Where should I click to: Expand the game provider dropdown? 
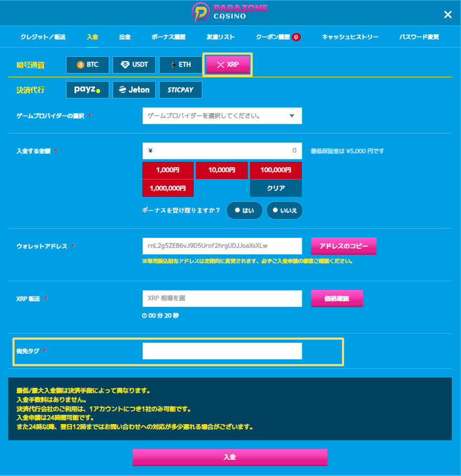tap(222, 116)
